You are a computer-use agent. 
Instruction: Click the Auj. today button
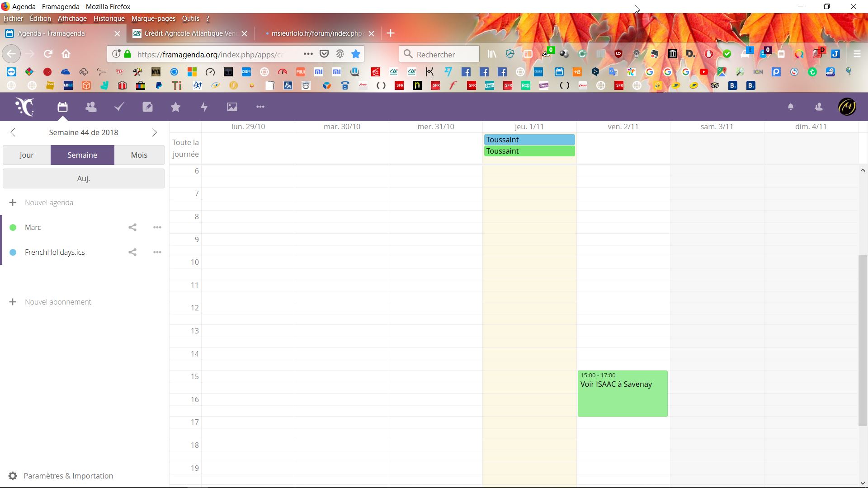(x=84, y=178)
